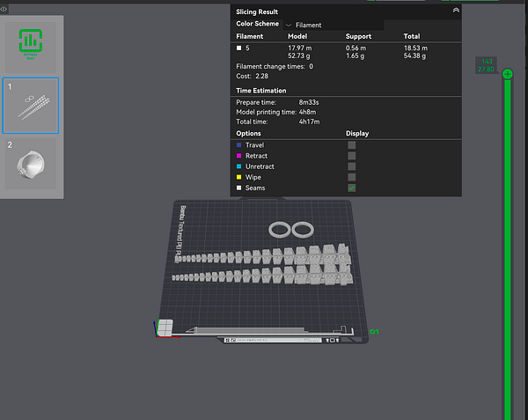Click the Slicing Result title
This screenshot has height=420, width=528.
click(x=257, y=11)
